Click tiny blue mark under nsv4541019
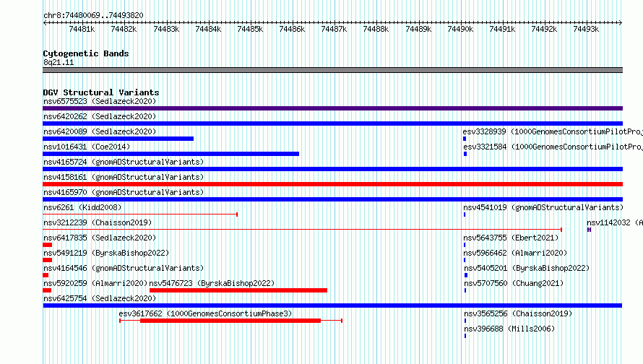643x364 pixels. tap(465, 214)
